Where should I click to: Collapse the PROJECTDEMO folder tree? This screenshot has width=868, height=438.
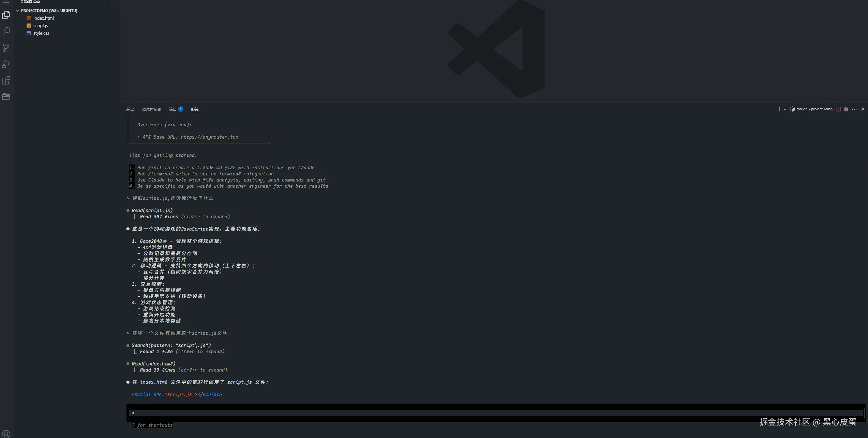(x=18, y=11)
